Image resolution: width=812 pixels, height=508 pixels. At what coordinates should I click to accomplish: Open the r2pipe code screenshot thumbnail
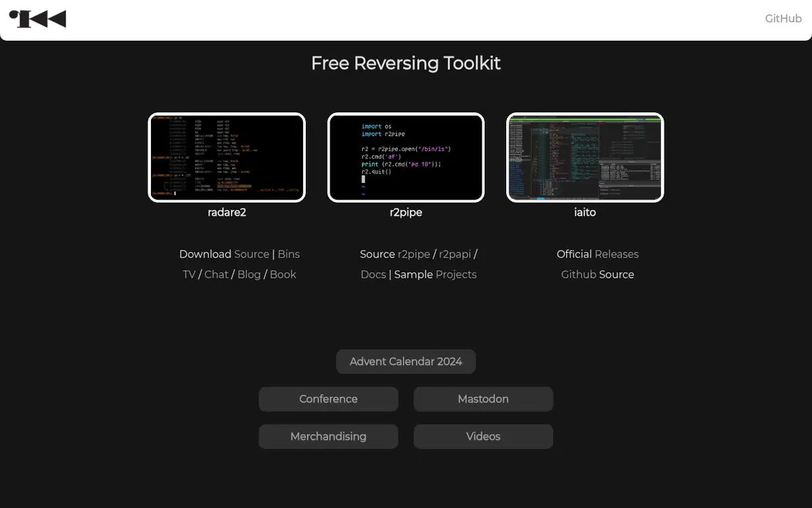coord(406,157)
